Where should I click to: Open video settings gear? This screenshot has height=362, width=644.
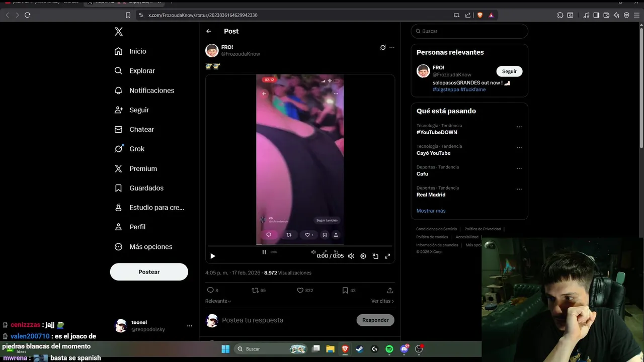pos(363,256)
